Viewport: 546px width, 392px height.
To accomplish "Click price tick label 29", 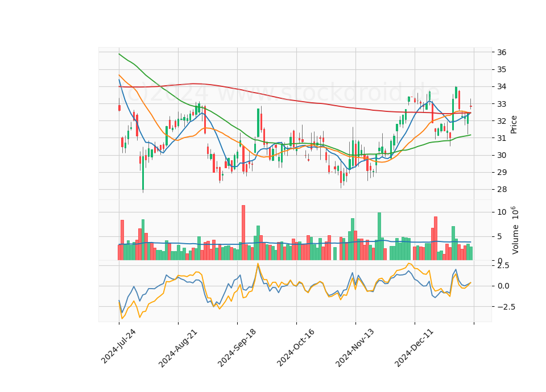I will pyautogui.click(x=502, y=173).
